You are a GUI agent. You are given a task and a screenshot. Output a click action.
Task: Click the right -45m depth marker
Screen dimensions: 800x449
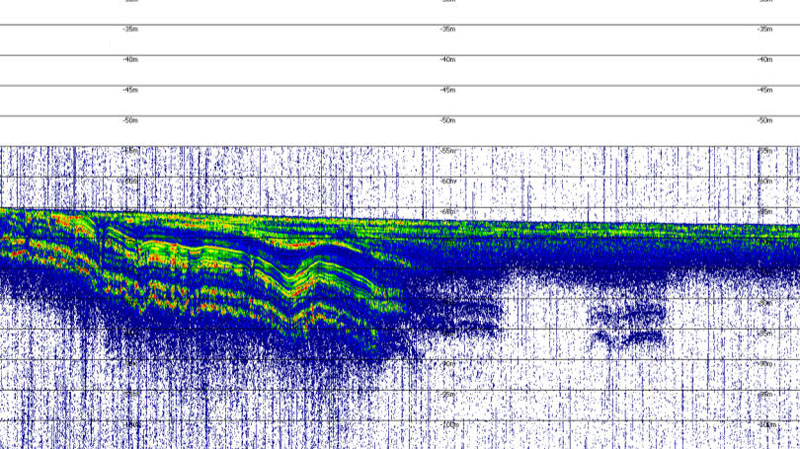click(x=765, y=90)
